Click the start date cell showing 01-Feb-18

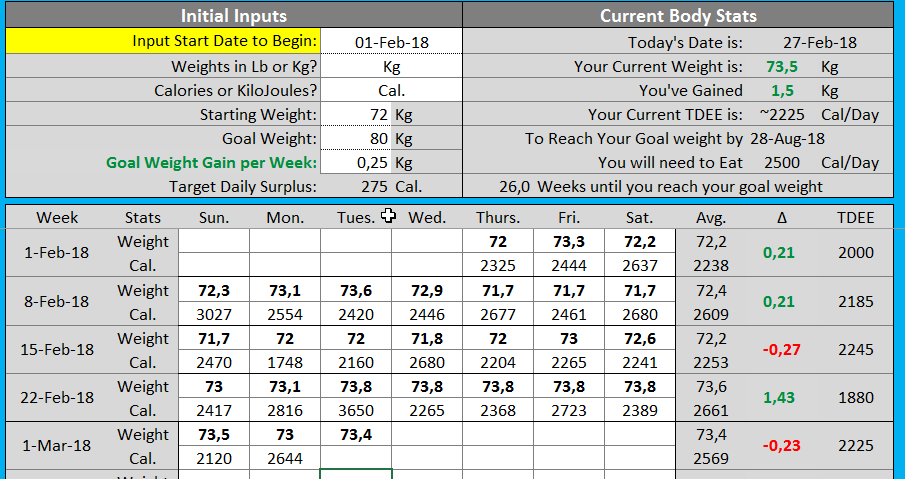click(x=392, y=42)
